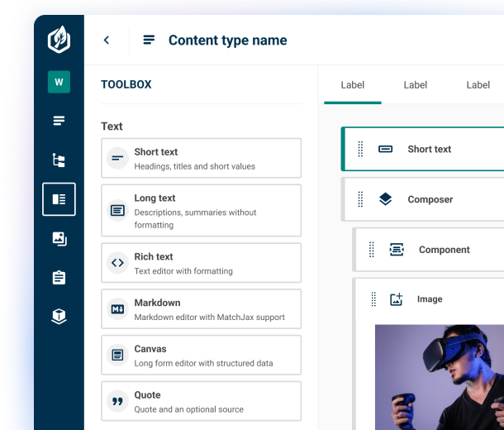
Task: Switch to the third Label tab
Action: coord(478,85)
